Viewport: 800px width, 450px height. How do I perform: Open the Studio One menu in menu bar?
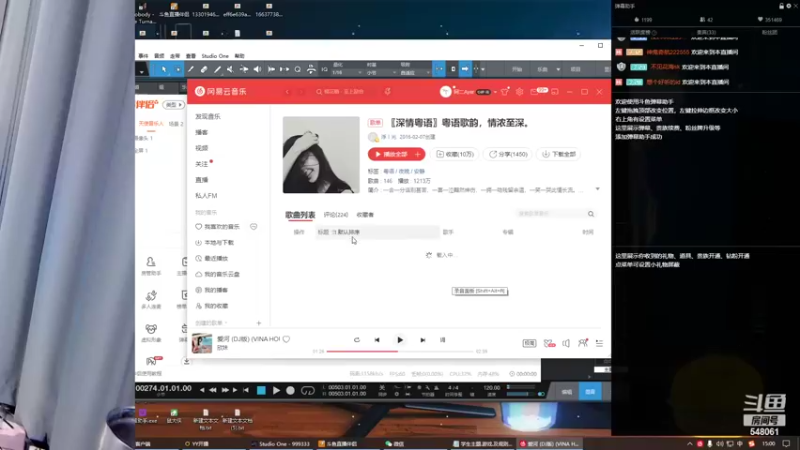[215, 56]
